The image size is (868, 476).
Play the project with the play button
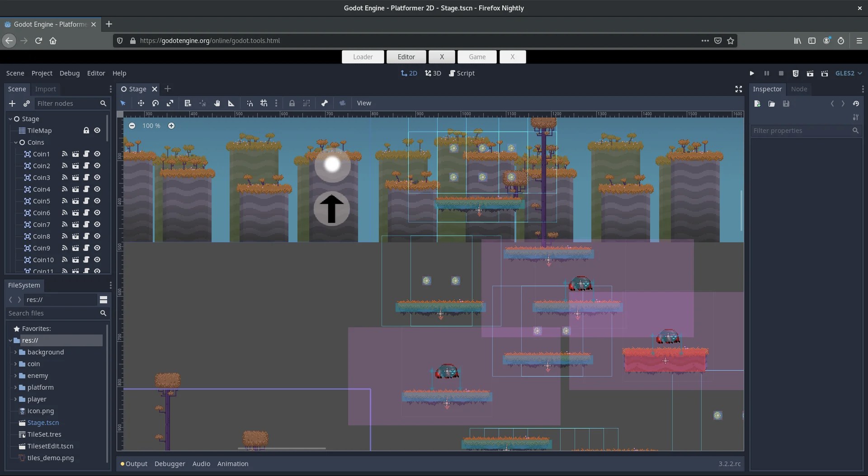pyautogui.click(x=752, y=73)
